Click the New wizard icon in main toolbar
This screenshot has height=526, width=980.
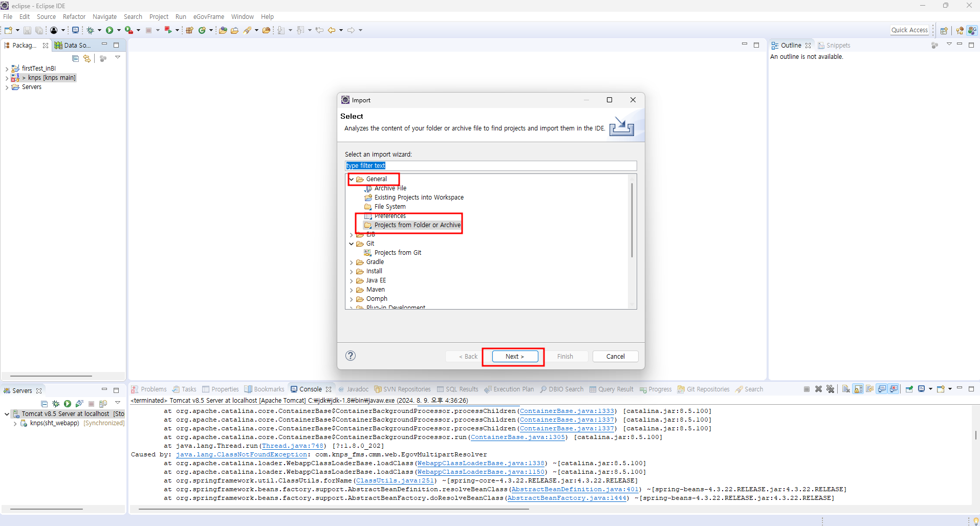point(8,30)
